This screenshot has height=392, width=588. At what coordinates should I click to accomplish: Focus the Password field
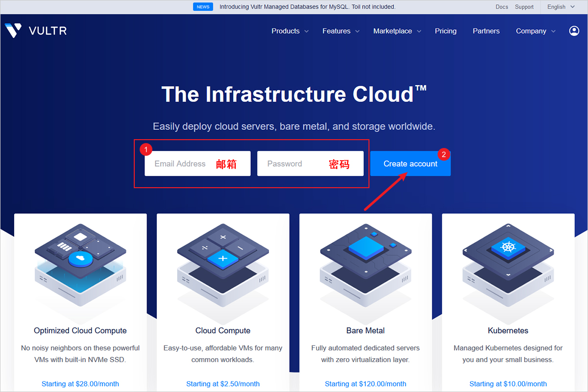point(310,164)
